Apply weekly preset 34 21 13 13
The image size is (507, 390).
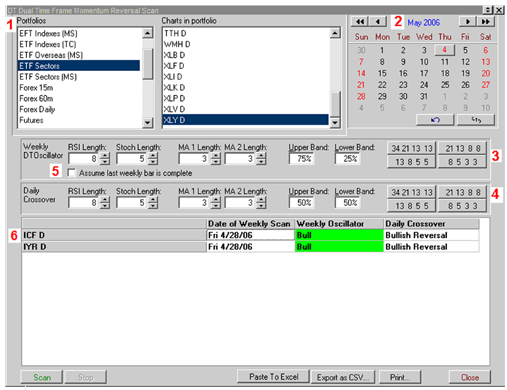pyautogui.click(x=411, y=148)
